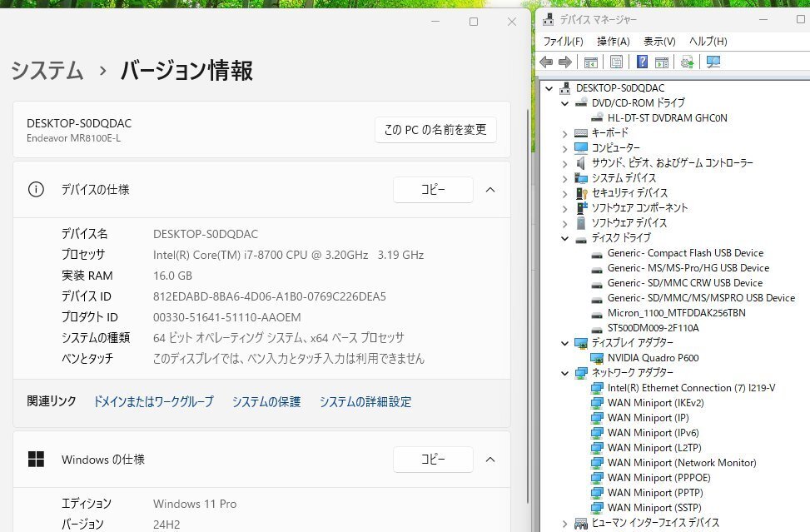
Task: Scan for hardware changes via monitor icon
Action: 713,62
